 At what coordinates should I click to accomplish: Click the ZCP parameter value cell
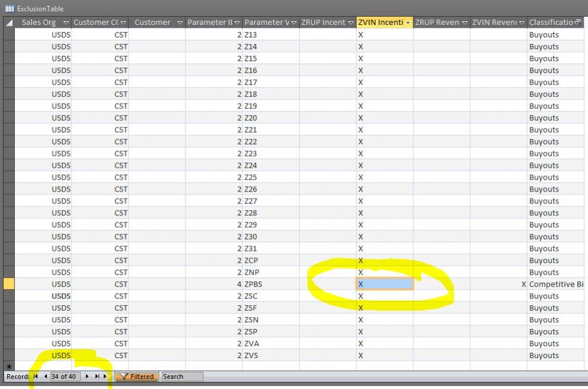pos(271,261)
